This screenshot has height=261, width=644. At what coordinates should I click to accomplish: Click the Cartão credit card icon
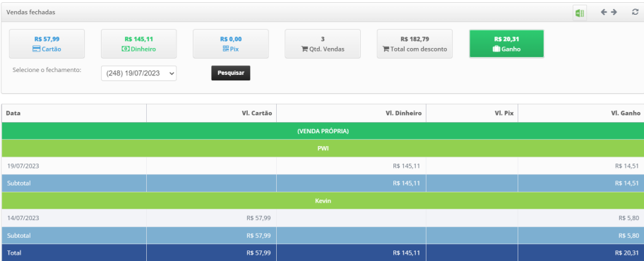pos(36,49)
